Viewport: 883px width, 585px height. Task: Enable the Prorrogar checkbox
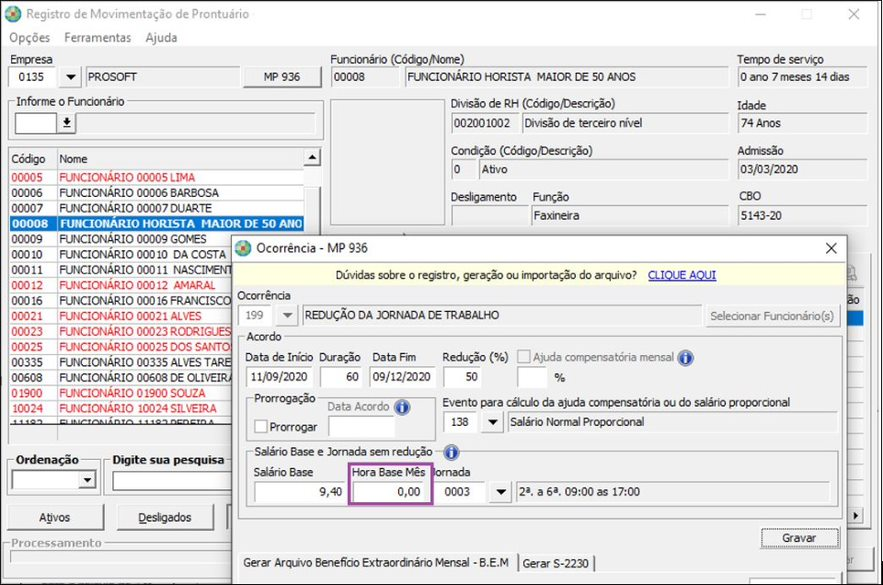tap(262, 426)
